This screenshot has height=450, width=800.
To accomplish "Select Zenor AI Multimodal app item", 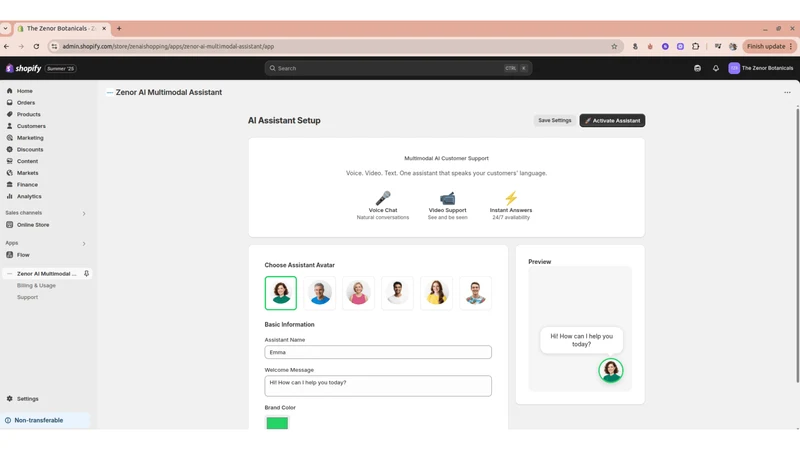I will pos(45,273).
